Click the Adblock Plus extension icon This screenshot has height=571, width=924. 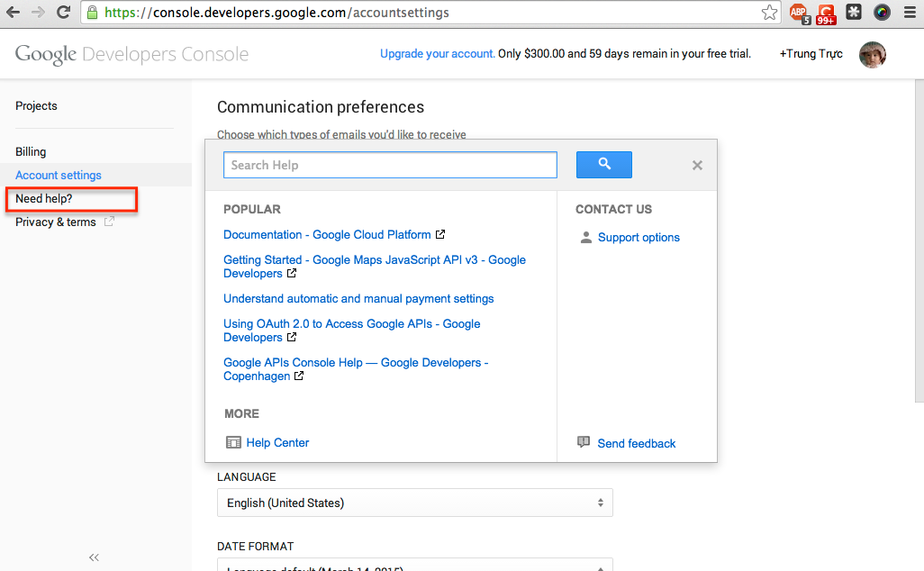click(x=798, y=13)
